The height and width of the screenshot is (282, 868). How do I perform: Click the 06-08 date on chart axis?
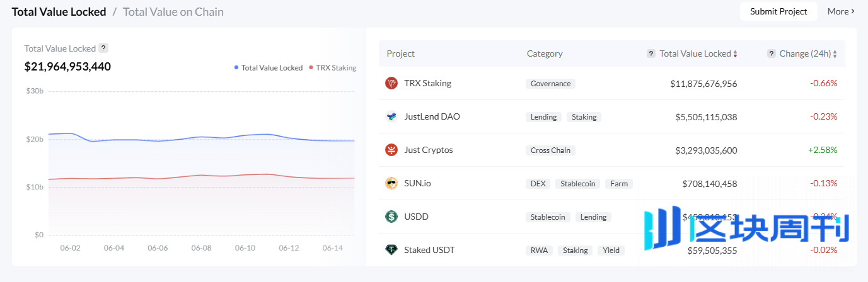pyautogui.click(x=201, y=248)
